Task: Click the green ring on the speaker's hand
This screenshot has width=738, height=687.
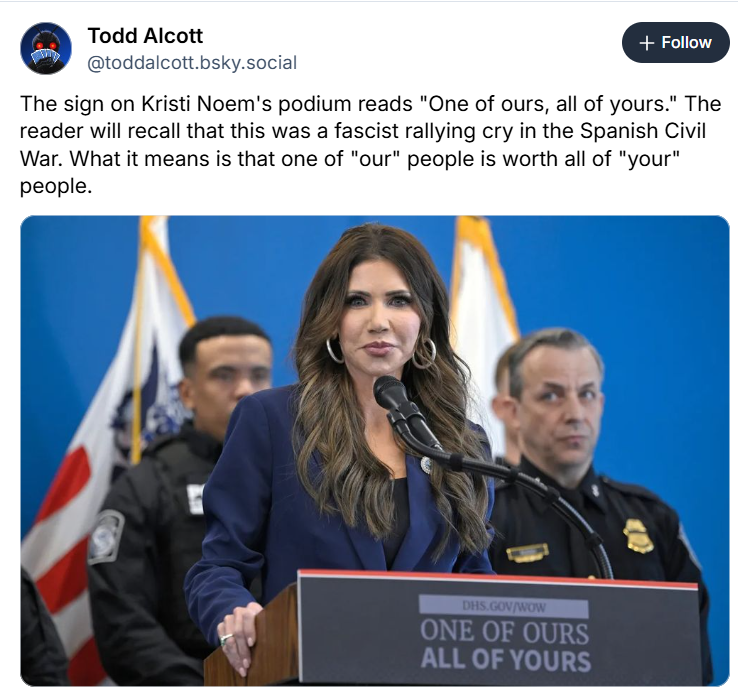Action: point(226,639)
